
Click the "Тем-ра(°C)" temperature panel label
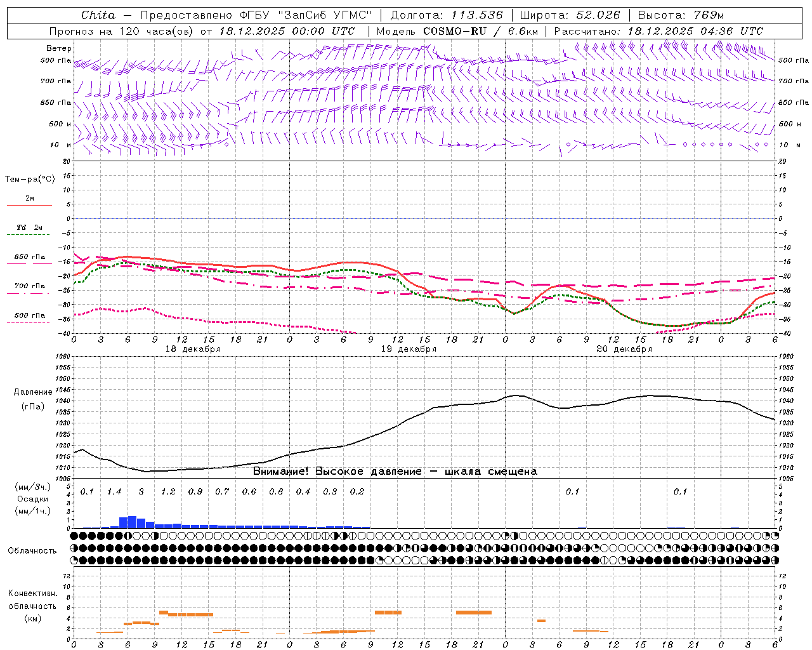(30, 180)
